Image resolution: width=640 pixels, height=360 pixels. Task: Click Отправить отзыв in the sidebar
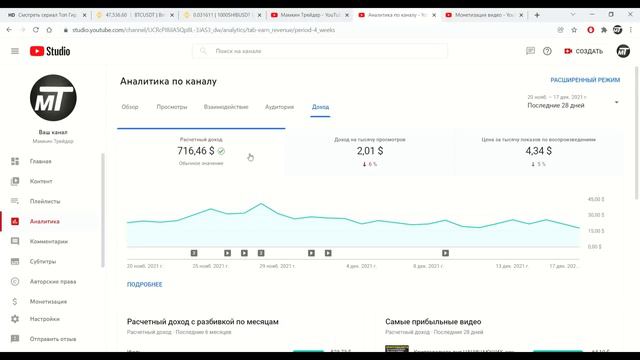(53, 339)
